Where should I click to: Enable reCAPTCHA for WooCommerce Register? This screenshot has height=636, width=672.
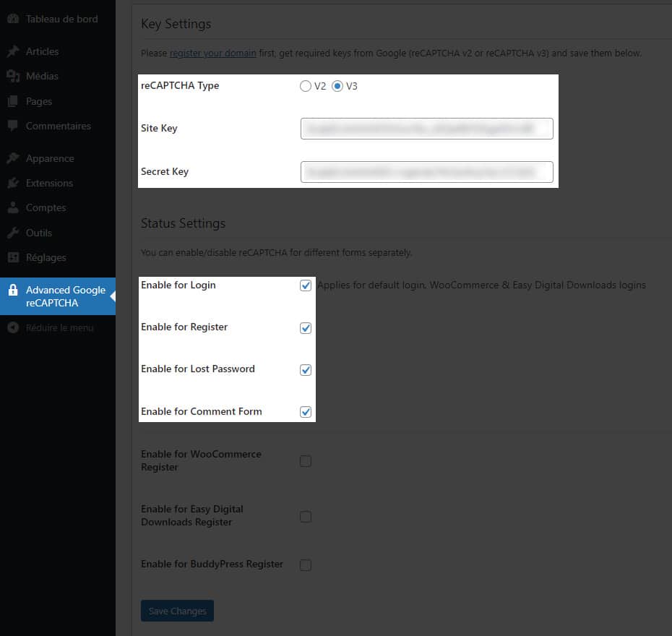pyautogui.click(x=306, y=461)
